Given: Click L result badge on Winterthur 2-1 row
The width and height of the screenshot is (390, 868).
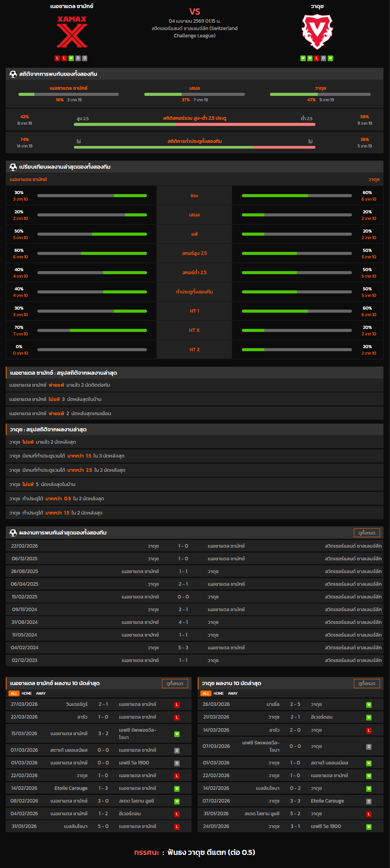Looking at the screenshot, I should [177, 705].
